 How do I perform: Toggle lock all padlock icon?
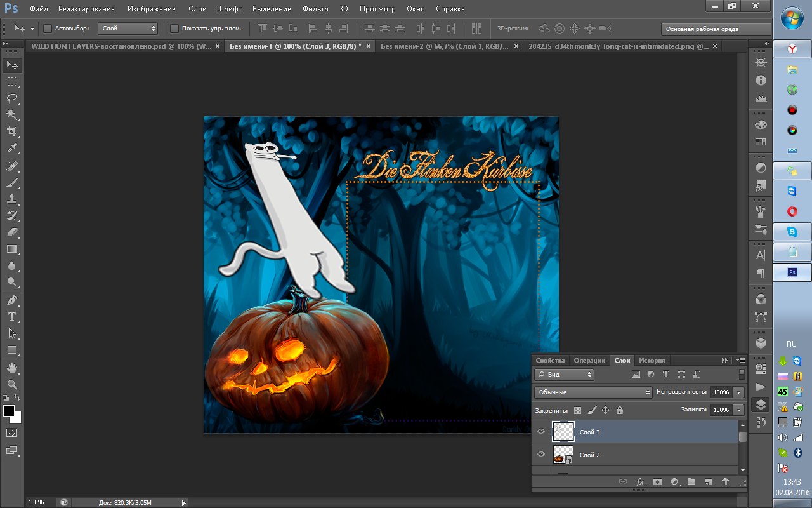(619, 410)
